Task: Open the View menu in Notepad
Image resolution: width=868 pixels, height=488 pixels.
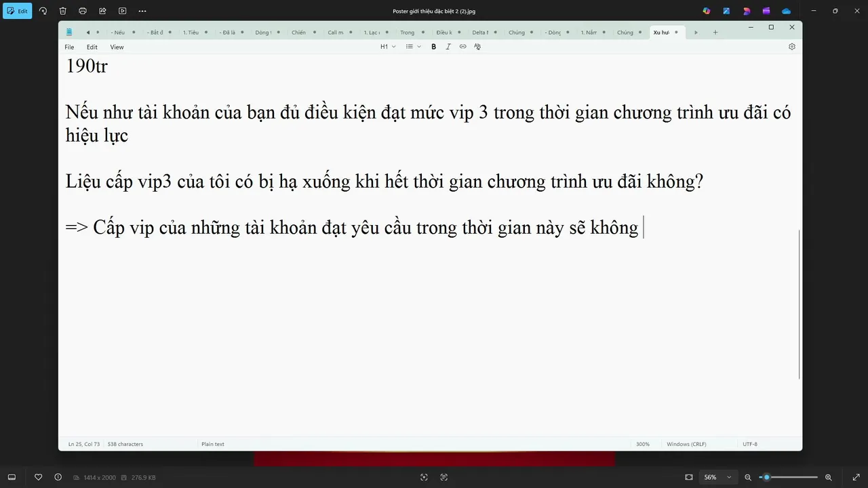Action: click(117, 47)
